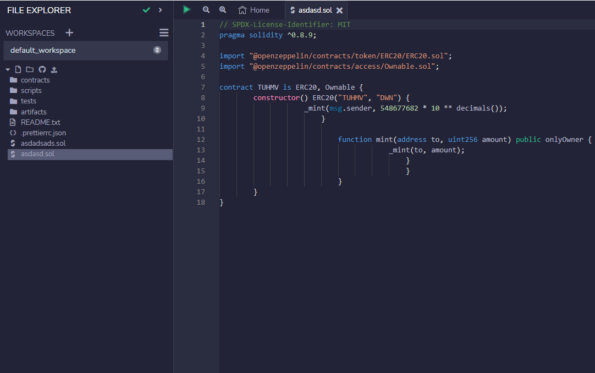Click the folder icon next to artifacts
The height and width of the screenshot is (373, 595).
click(13, 112)
